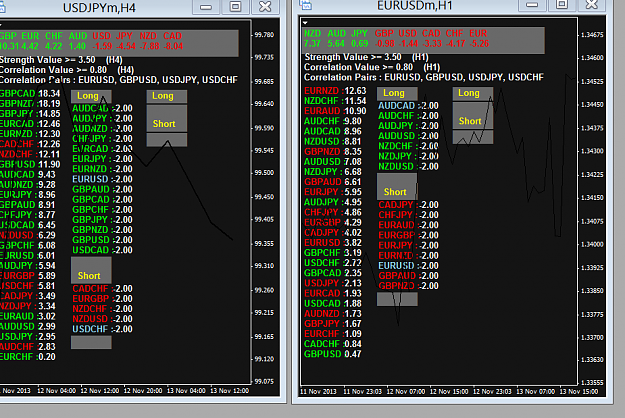The width and height of the screenshot is (625, 418).
Task: Open the small triangle menu atop EURUSDm chart
Action: coord(305,23)
